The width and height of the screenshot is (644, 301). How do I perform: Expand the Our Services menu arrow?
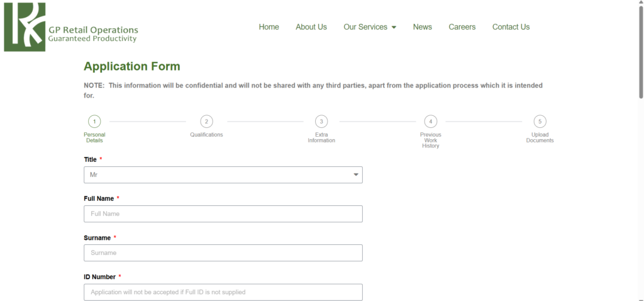394,28
